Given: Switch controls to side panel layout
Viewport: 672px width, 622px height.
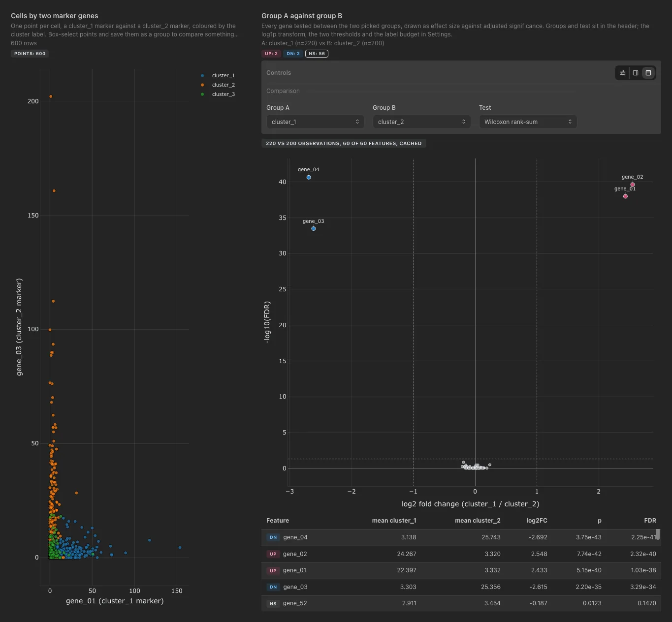Looking at the screenshot, I should (x=636, y=73).
